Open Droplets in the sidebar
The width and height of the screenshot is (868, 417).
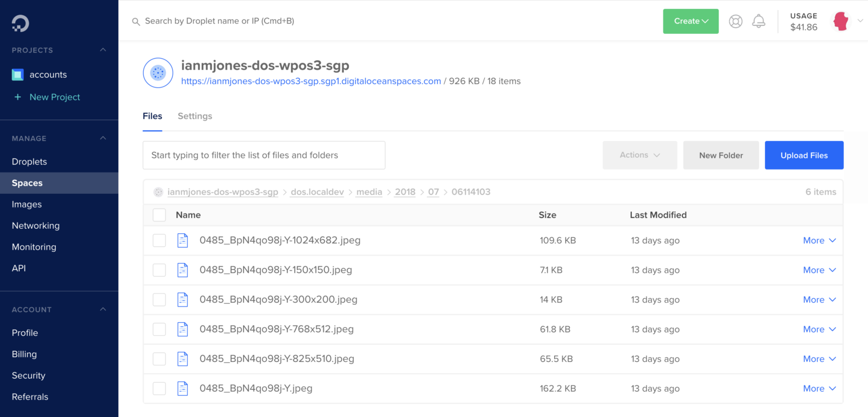coord(29,162)
